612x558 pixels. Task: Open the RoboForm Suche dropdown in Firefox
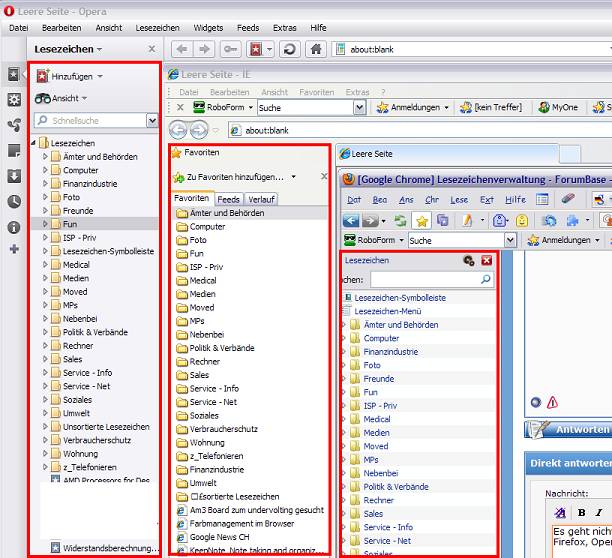coord(510,240)
